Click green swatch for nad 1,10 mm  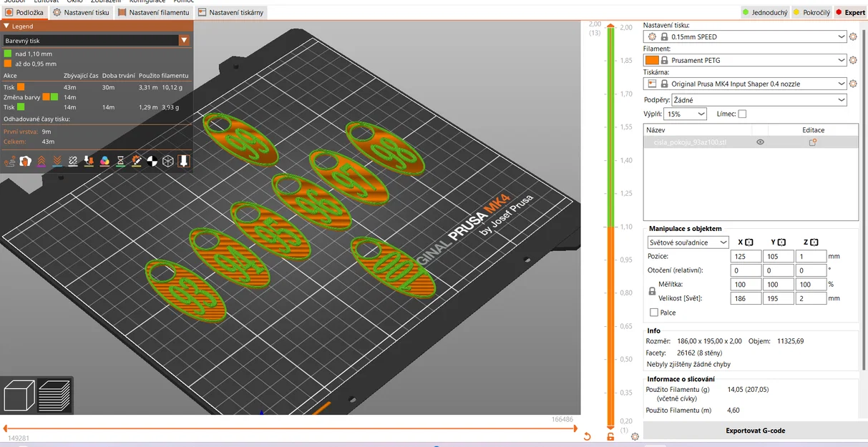[8, 54]
